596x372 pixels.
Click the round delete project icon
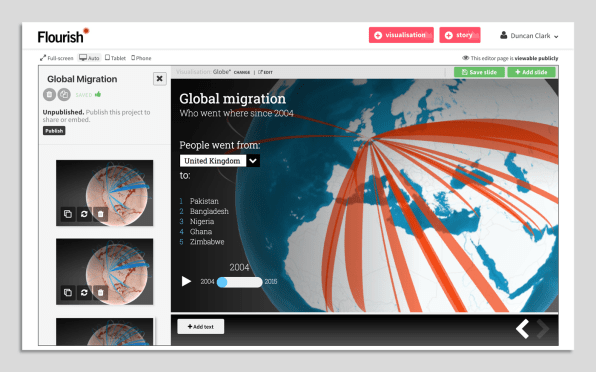coord(49,94)
